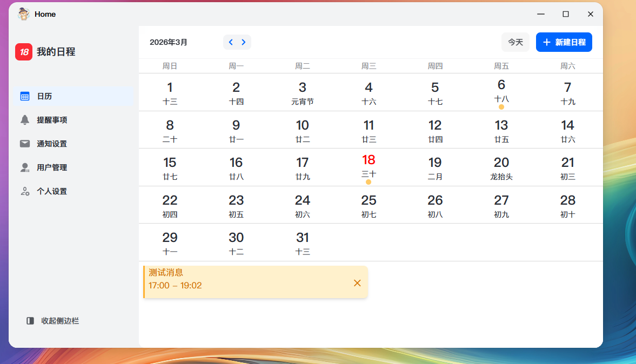636x364 pixels.
Task: Select today's date 18 in red
Action: [369, 166]
